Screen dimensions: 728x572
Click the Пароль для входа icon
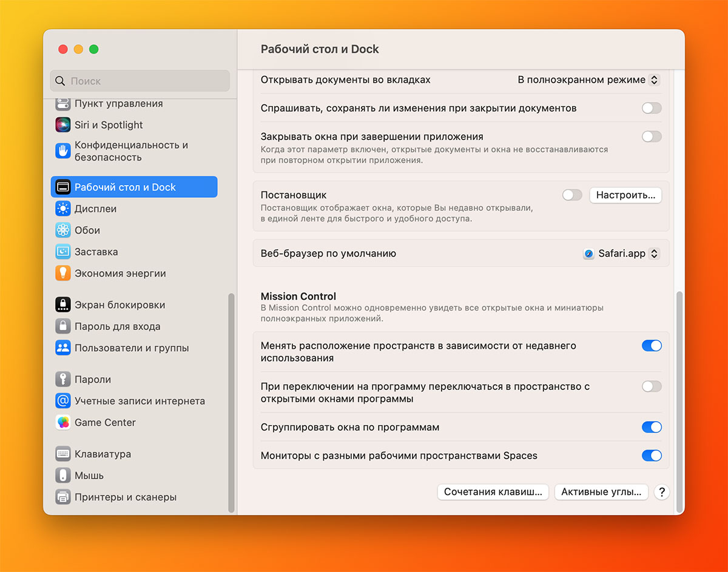click(63, 326)
